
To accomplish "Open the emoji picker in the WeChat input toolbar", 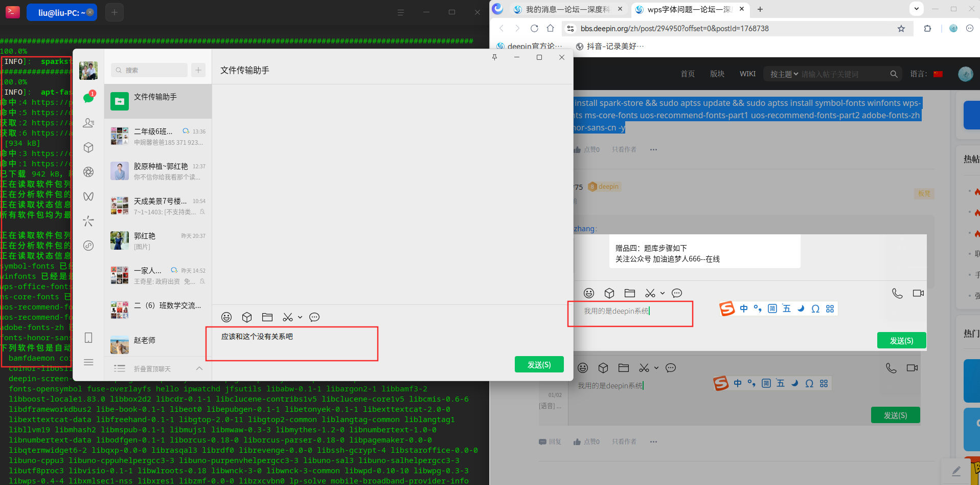I will (226, 317).
